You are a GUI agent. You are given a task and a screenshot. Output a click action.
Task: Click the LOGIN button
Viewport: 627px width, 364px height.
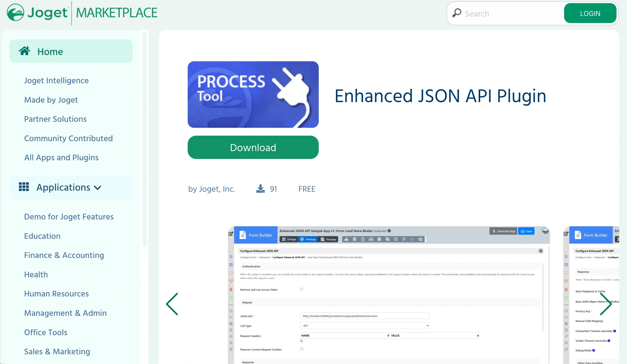[x=590, y=13]
